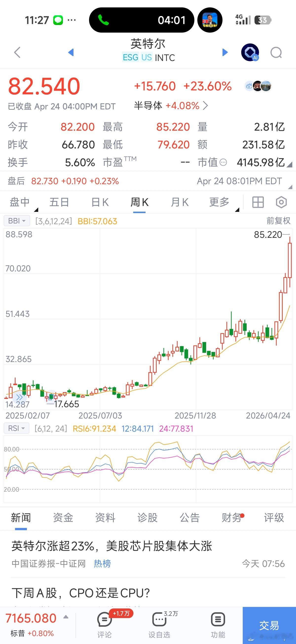Switch to 公告 announcements tab
This screenshot has height=644, width=296.
click(190, 518)
